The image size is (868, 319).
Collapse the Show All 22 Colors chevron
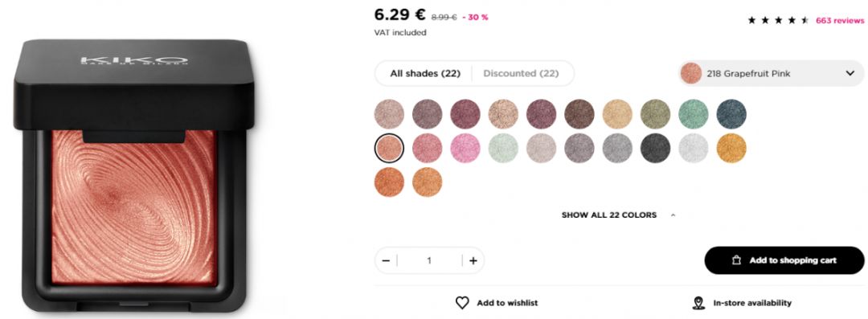674,215
